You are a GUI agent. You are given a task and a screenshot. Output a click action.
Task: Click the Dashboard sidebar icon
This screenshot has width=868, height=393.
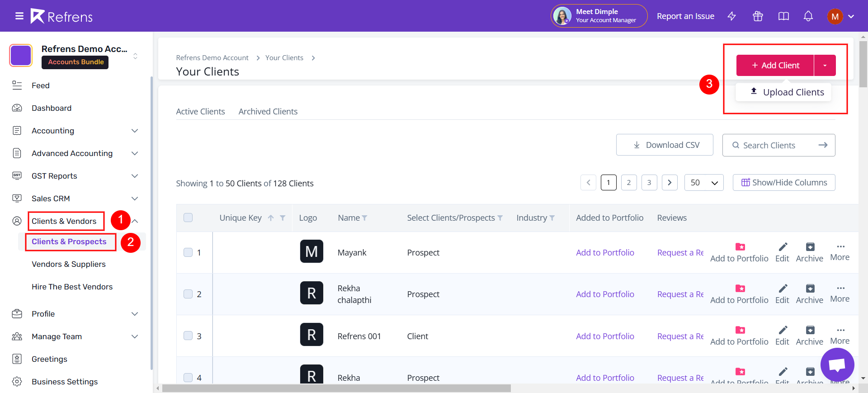(x=17, y=108)
